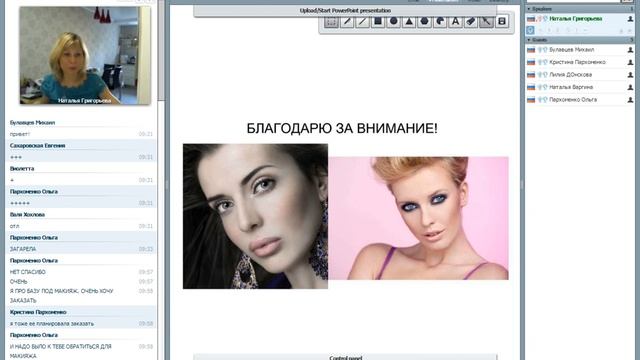The image size is (640, 360).
Task: Select the triangle shape tool
Action: coord(409,21)
